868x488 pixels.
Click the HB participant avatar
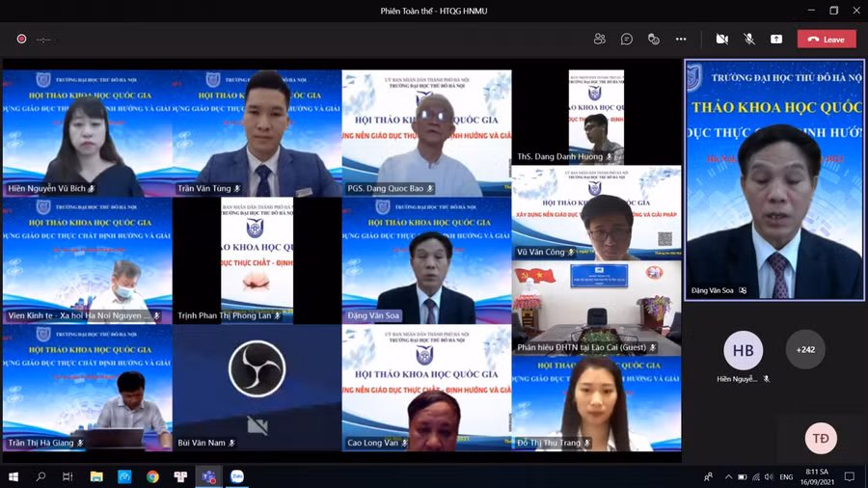(744, 351)
